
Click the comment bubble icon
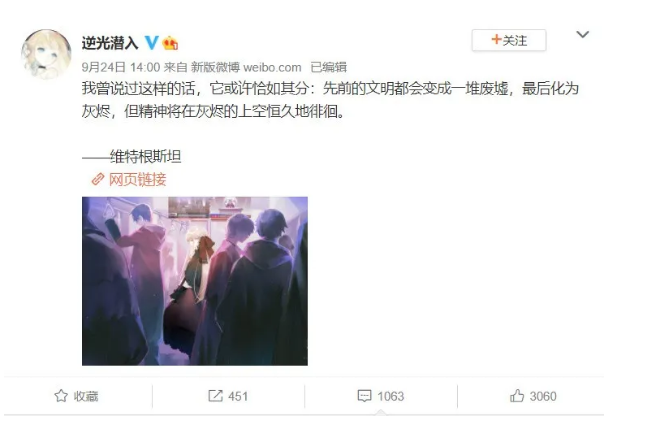tap(364, 396)
